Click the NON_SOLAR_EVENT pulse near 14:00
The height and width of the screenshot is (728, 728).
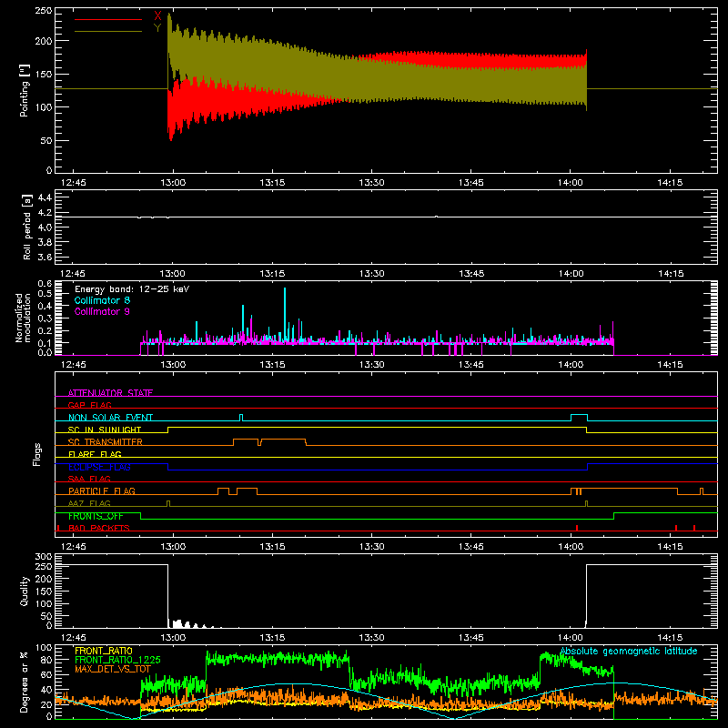coord(579,417)
